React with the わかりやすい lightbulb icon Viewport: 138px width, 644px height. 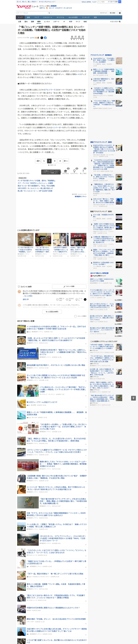[74, 171]
